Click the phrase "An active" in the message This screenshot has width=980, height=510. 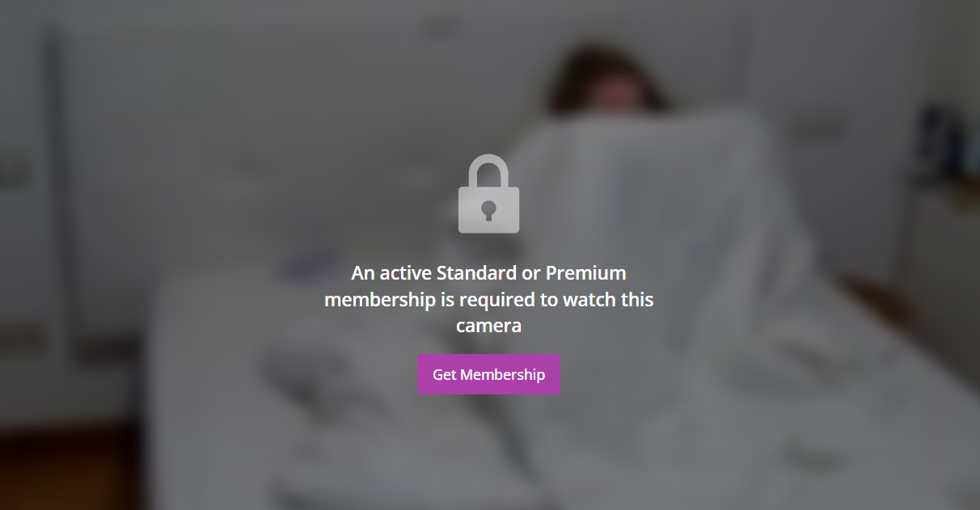coord(391,272)
